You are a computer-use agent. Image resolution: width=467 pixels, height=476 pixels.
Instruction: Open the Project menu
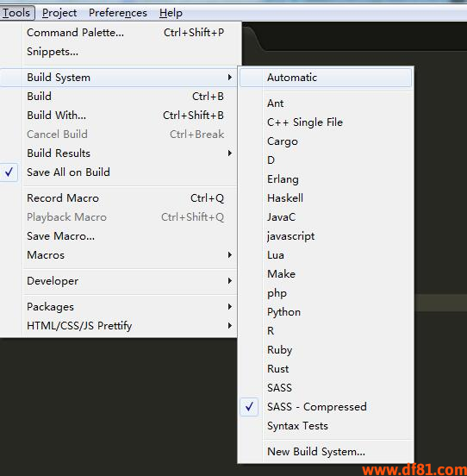[59, 13]
